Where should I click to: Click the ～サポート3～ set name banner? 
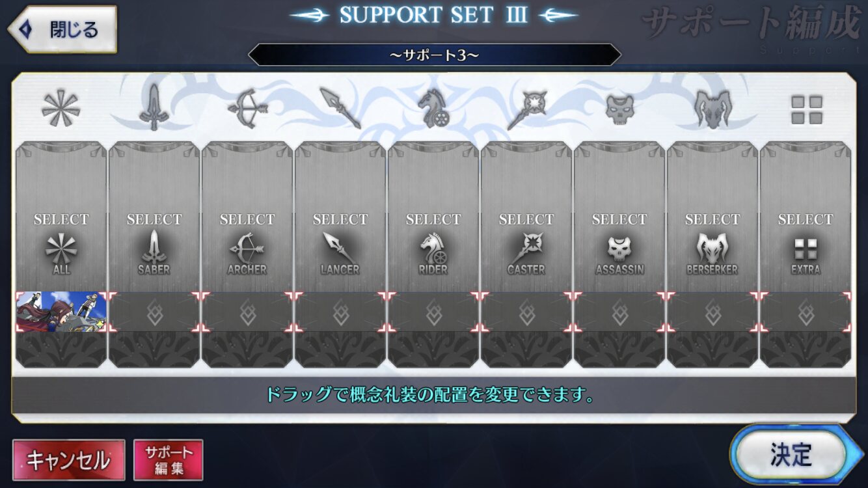(x=434, y=55)
